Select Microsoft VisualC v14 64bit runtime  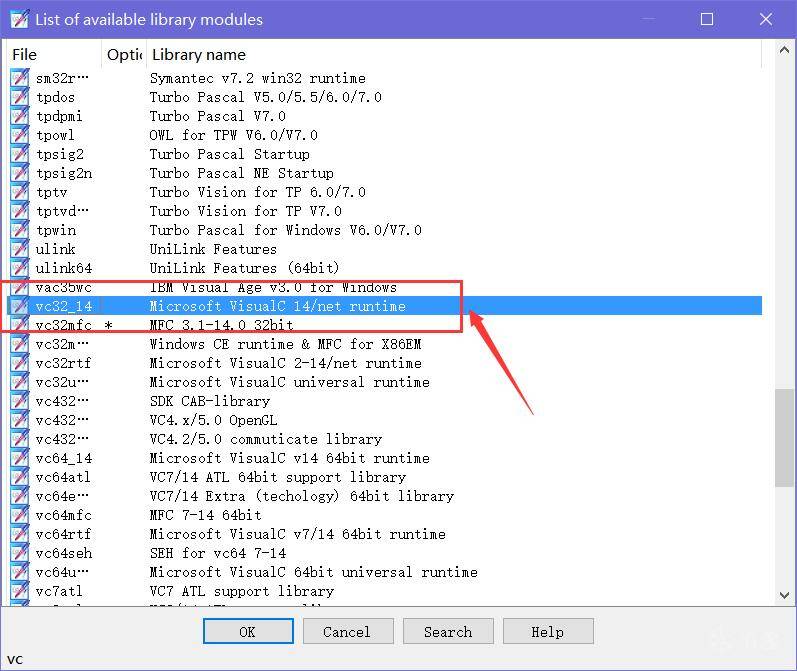pyautogui.click(x=290, y=458)
